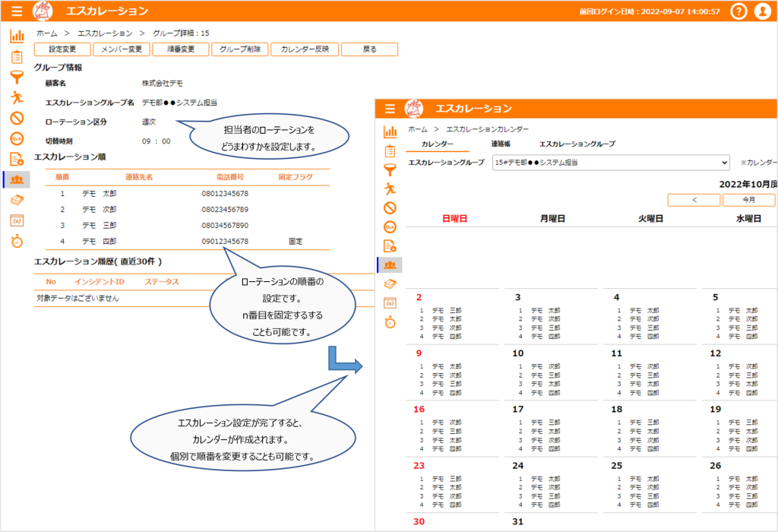The image size is (778, 532).
Task: Open prohibited circle icon in calendar window sidebar
Action: pos(390,208)
